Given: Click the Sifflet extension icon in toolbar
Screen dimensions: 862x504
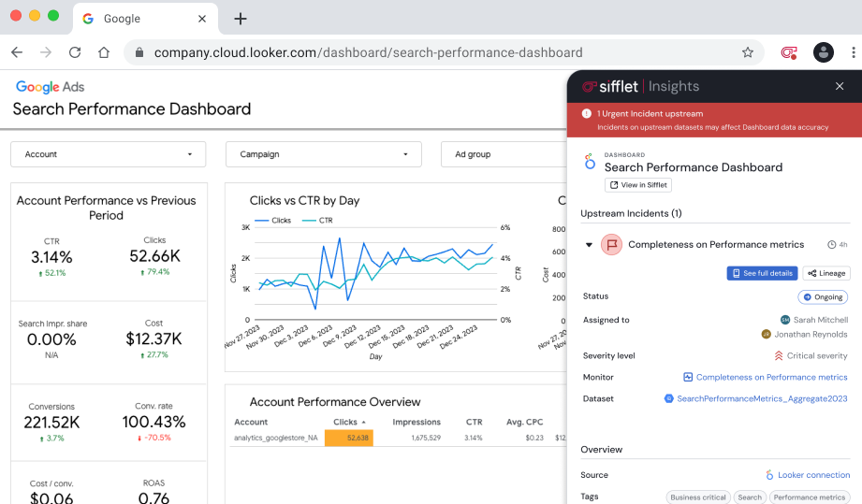Looking at the screenshot, I should tap(789, 52).
